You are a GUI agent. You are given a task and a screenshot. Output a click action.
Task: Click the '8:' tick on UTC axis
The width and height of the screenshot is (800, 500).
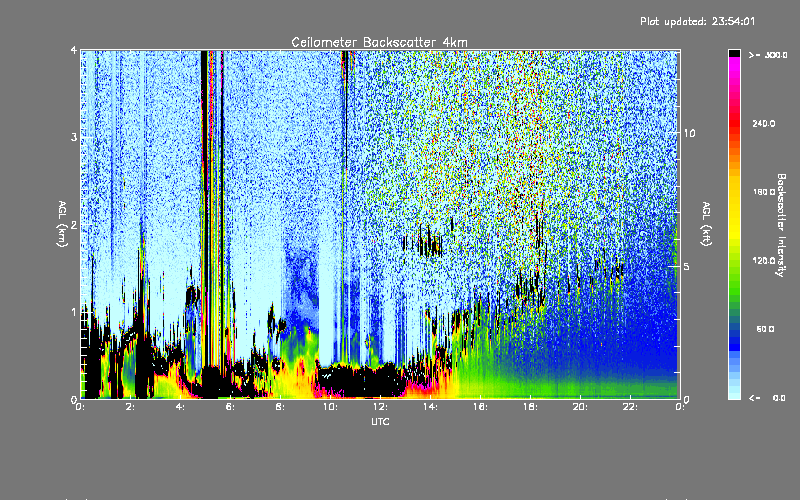click(280, 407)
